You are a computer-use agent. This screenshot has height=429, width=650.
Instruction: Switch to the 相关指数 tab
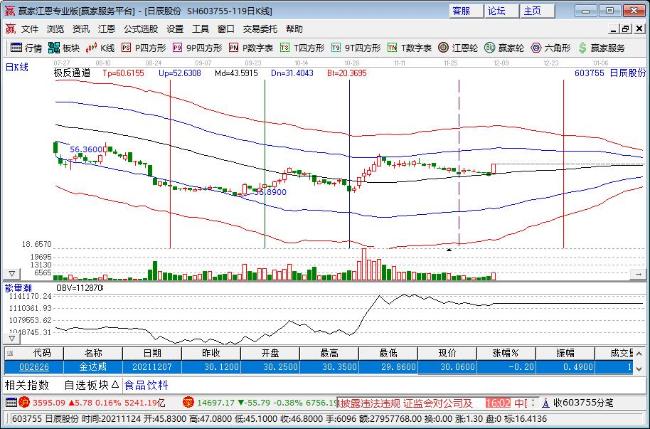coord(27,385)
